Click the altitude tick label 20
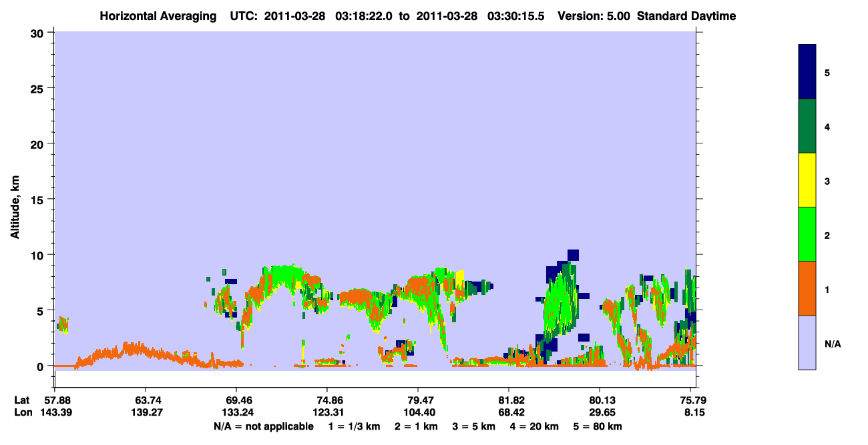 [39, 144]
